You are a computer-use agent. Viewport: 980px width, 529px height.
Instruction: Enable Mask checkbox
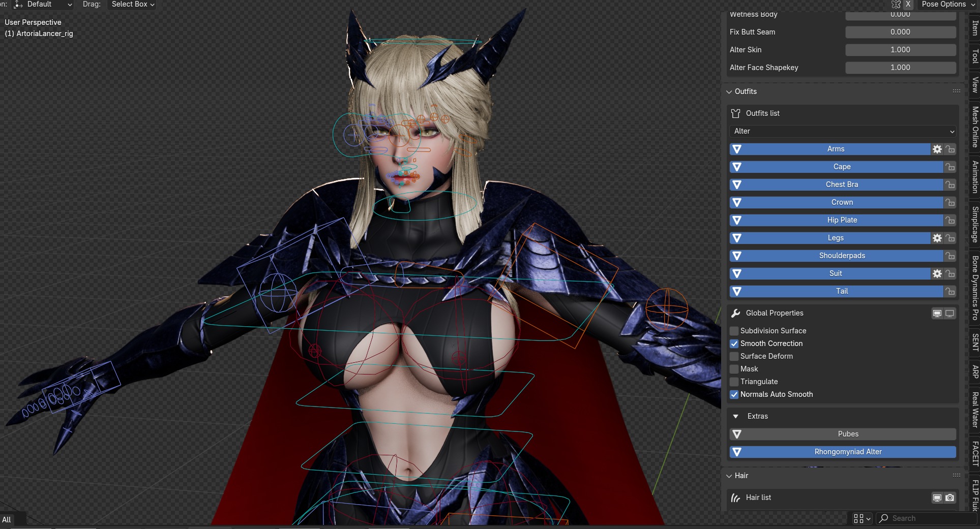click(734, 369)
